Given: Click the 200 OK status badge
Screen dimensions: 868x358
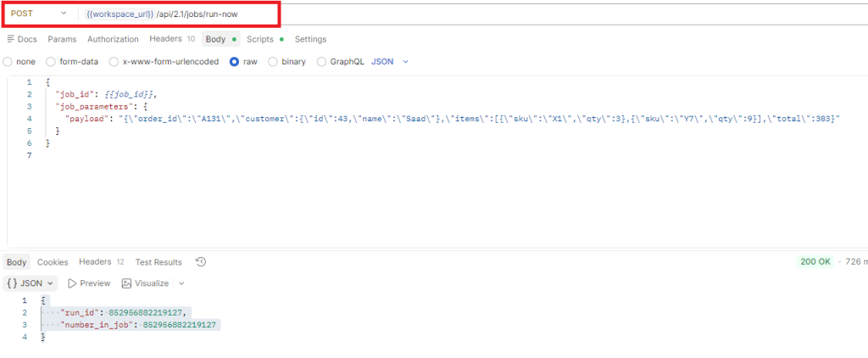Looking at the screenshot, I should coord(815,262).
